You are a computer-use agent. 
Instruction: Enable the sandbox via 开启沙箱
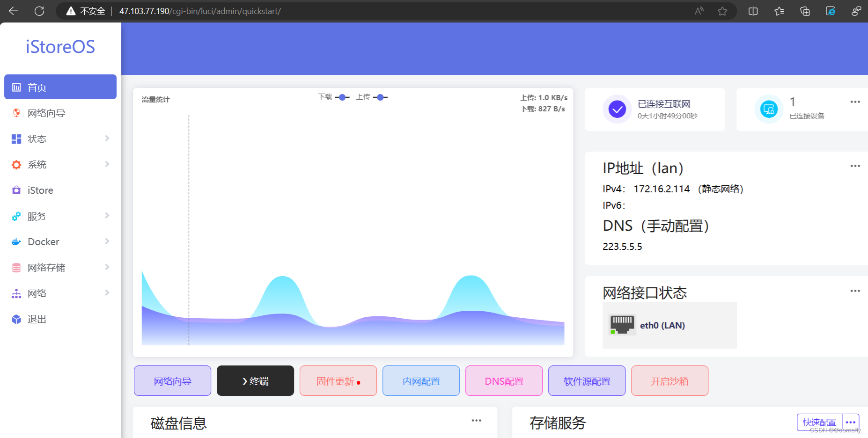(669, 380)
